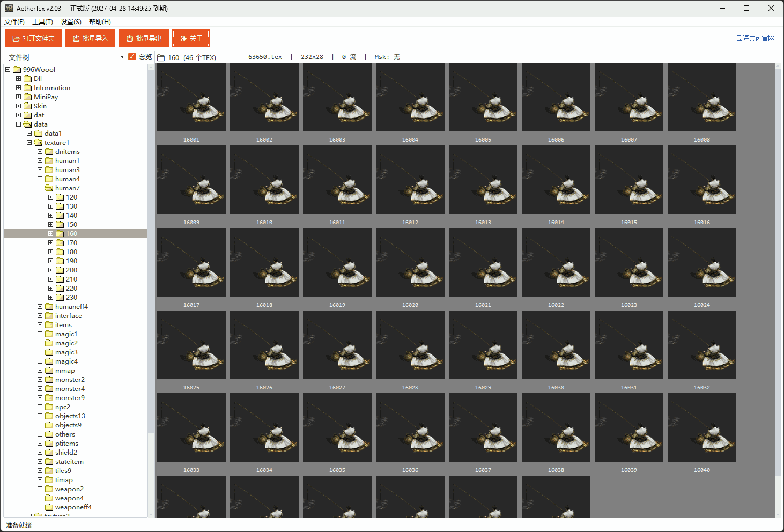Select the objects13 folder icon
Screen dimensions: 784x532
coord(49,416)
